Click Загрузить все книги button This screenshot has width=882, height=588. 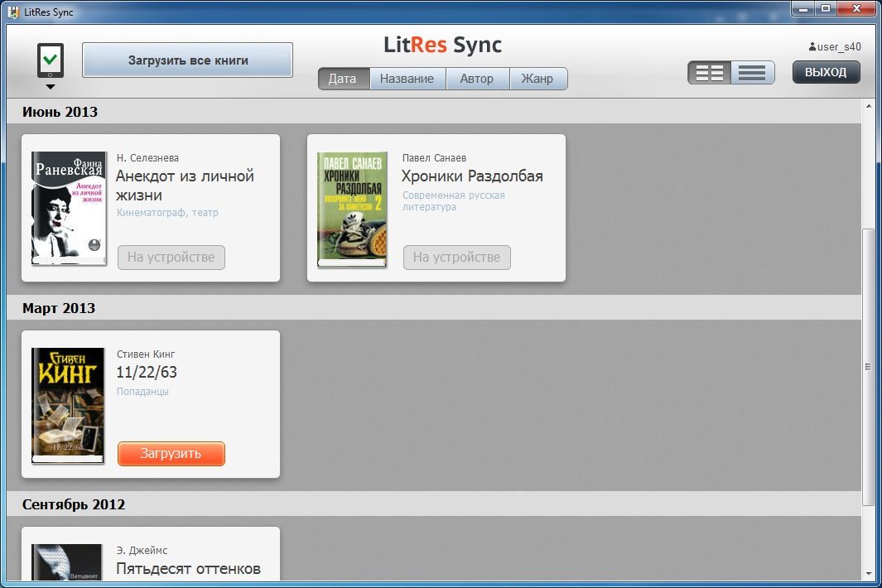click(187, 60)
